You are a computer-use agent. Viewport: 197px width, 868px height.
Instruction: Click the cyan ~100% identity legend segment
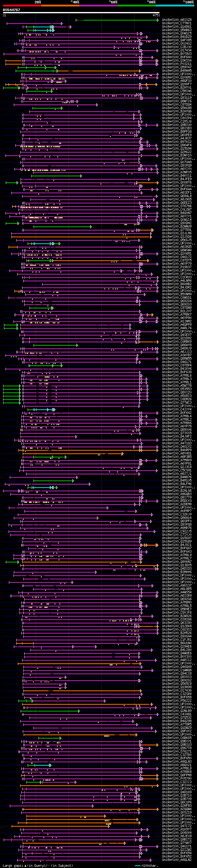(175, 6)
